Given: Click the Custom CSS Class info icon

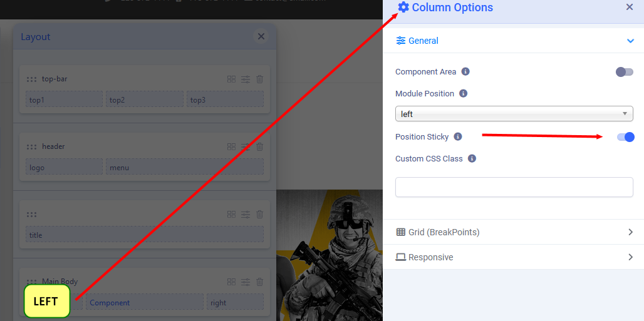Looking at the screenshot, I should 472,158.
